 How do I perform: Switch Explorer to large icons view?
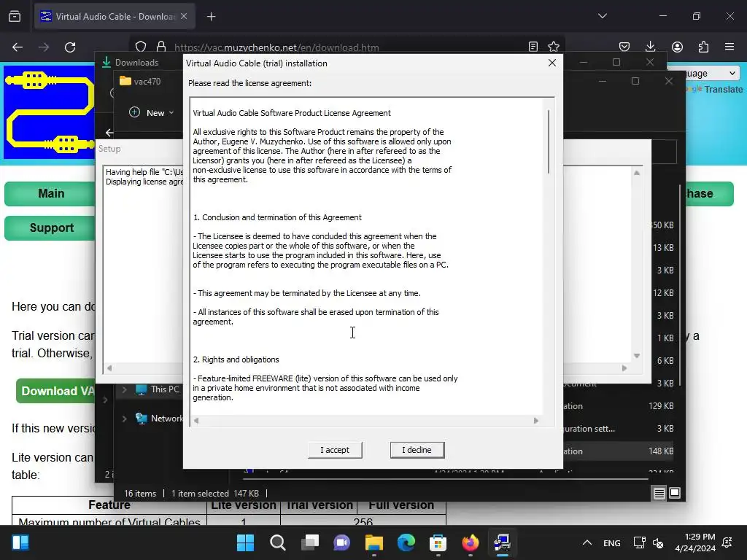click(675, 493)
